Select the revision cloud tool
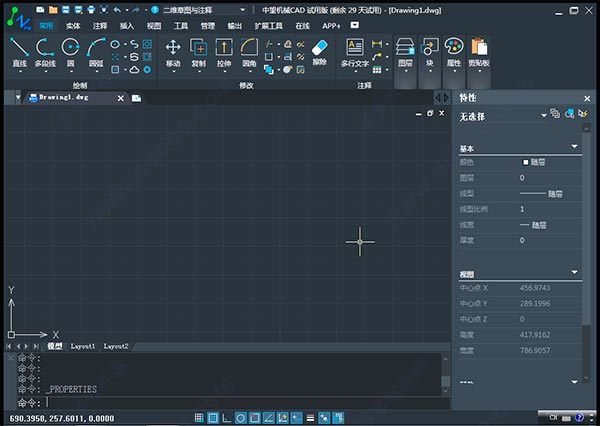The height and width of the screenshot is (426, 600). (x=134, y=70)
